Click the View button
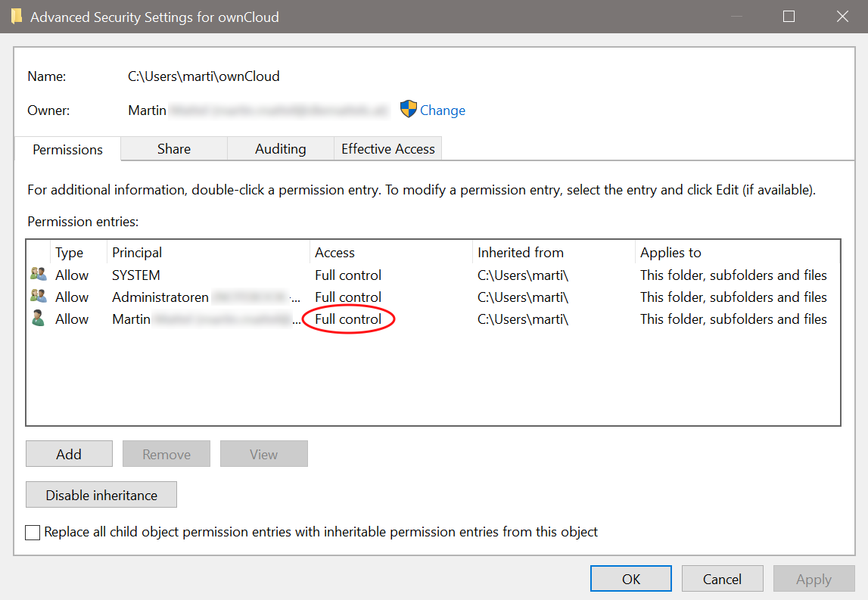Image resolution: width=868 pixels, height=600 pixels. pyautogui.click(x=263, y=453)
